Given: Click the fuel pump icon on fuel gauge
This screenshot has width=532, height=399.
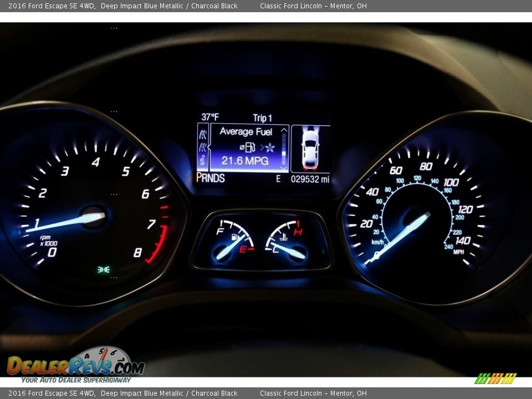Looking at the screenshot, I should click(x=235, y=238).
